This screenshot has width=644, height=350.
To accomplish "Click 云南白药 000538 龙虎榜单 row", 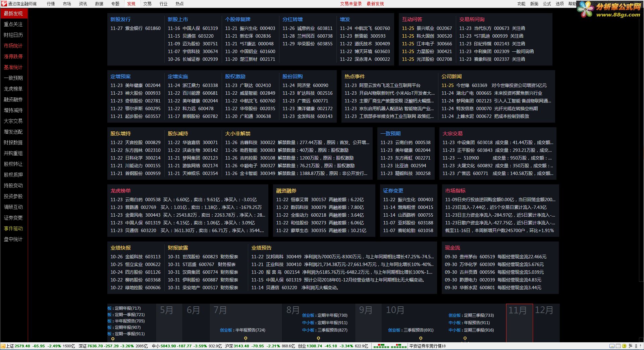I will tap(183, 200).
